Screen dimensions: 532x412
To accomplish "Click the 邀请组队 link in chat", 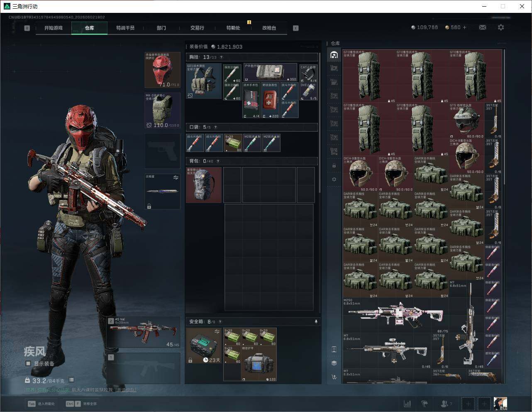I will 126,390.
